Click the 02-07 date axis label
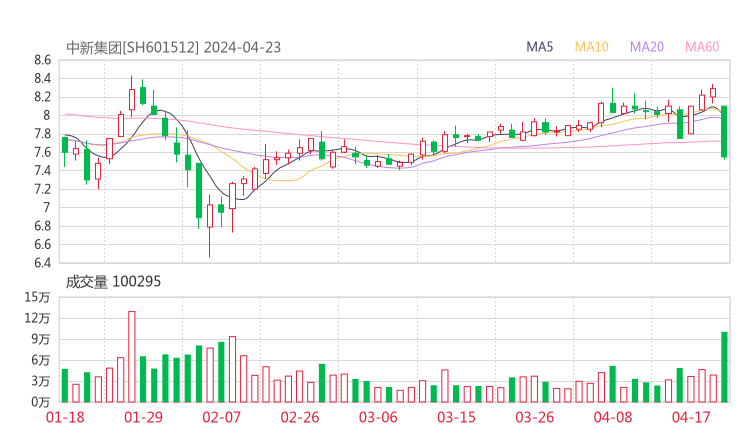Screen dimensions: 740x440 pos(221,417)
